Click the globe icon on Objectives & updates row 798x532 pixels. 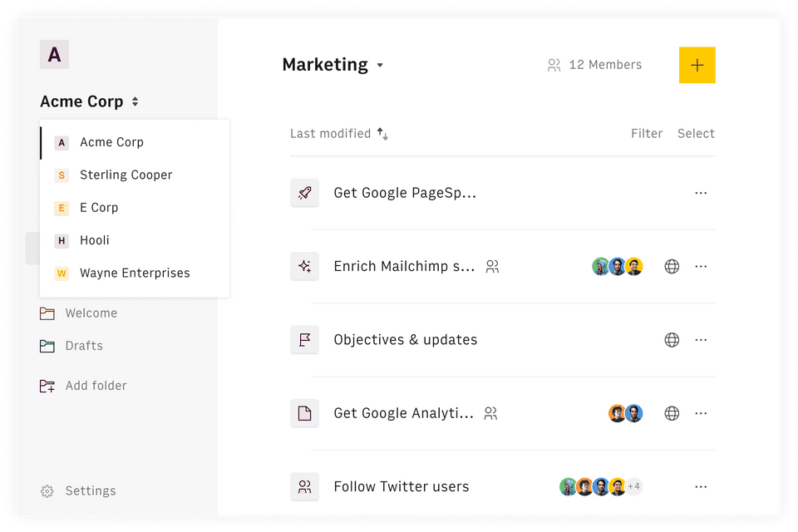point(672,340)
